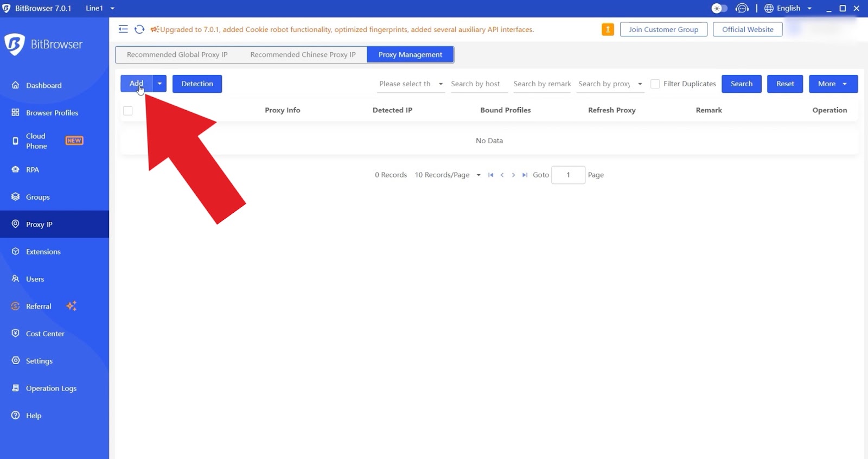Screen dimensions: 868x459
Task: Click the Detection button
Action: [197, 84]
